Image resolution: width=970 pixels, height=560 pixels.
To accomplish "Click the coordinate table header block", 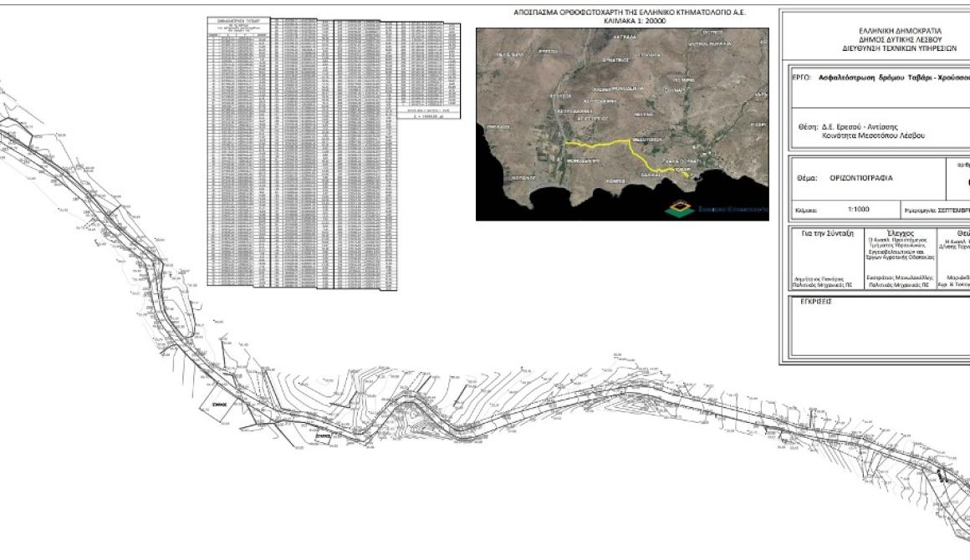I will (239, 28).
